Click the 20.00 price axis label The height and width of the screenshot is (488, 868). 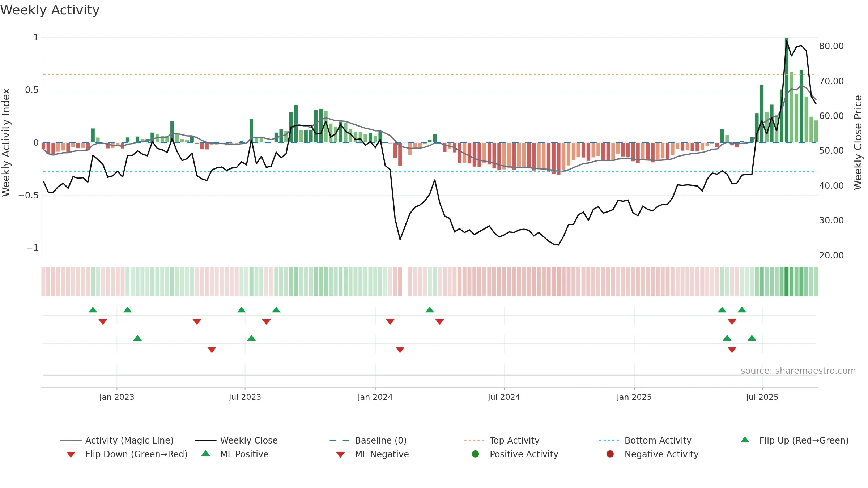831,255
